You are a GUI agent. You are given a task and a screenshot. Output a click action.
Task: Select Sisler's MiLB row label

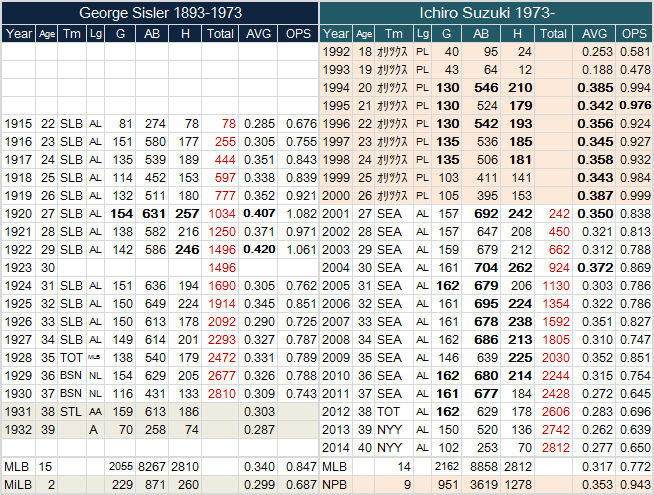18,485
